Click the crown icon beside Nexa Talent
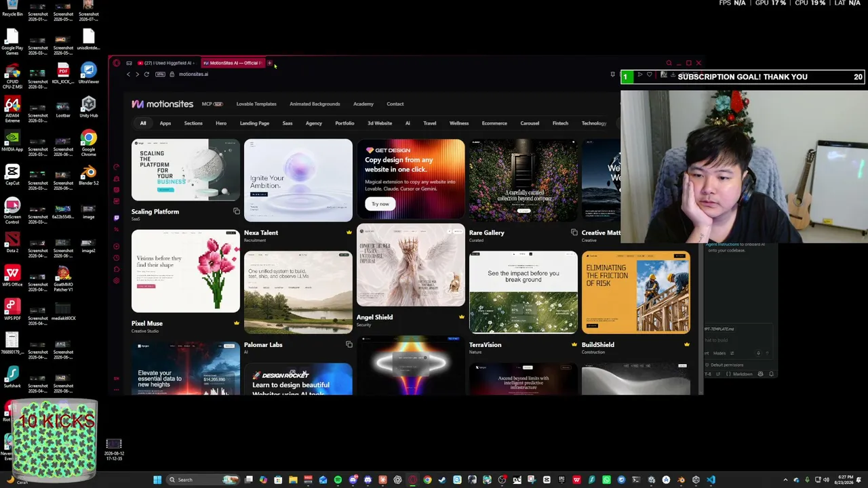This screenshot has height=488, width=868. (x=349, y=232)
